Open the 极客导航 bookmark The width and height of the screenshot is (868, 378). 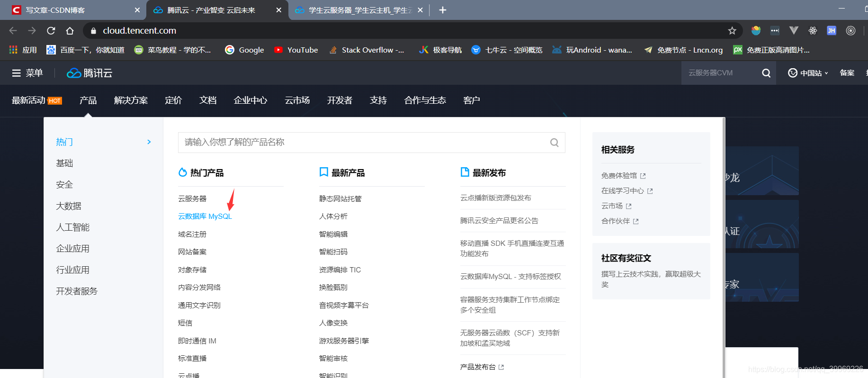tap(440, 50)
